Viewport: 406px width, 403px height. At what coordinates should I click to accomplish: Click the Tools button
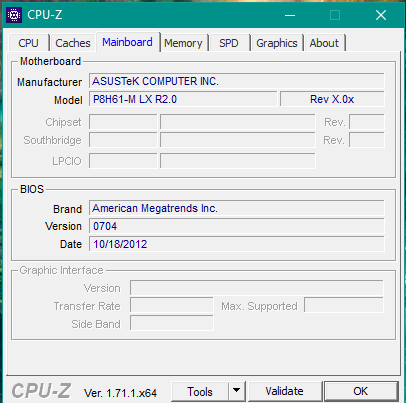pos(200,391)
